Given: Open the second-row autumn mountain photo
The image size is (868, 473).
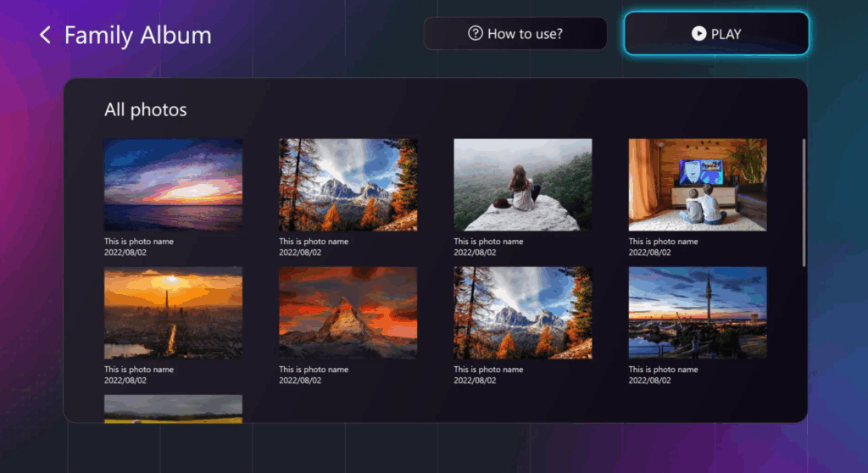Looking at the screenshot, I should click(522, 313).
